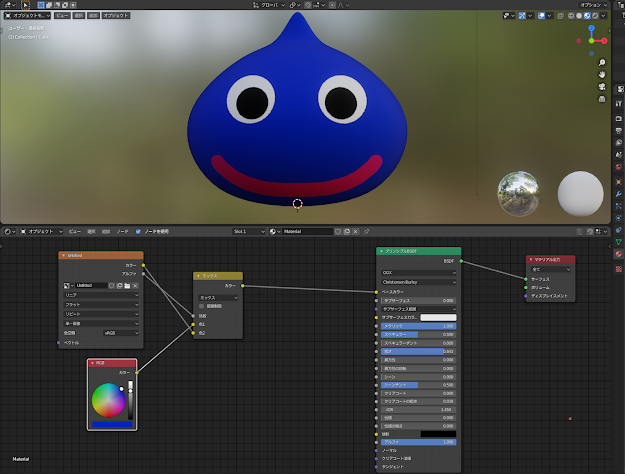This screenshot has height=474, width=625.
Task: Select the tweak cursor tool icon
Action: pyautogui.click(x=25, y=5)
